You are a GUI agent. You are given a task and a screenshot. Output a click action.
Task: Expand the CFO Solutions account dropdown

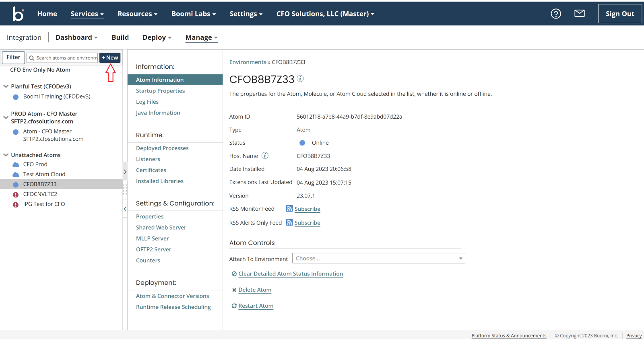[x=325, y=14]
